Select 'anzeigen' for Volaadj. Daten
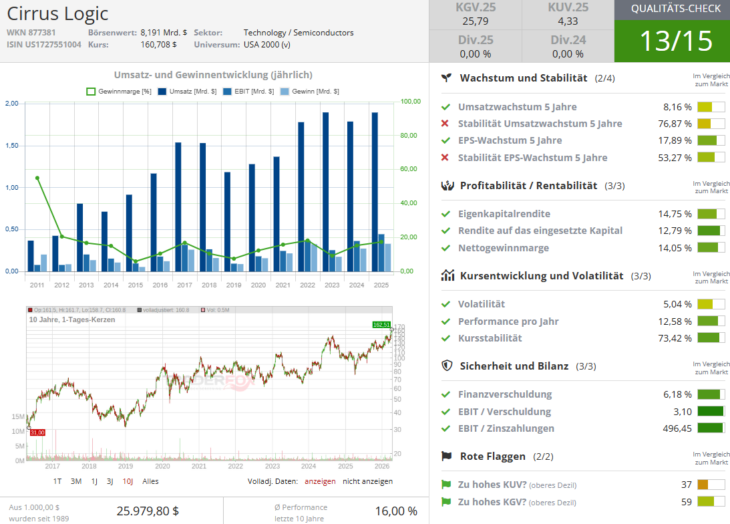The image size is (730, 524). click(320, 481)
